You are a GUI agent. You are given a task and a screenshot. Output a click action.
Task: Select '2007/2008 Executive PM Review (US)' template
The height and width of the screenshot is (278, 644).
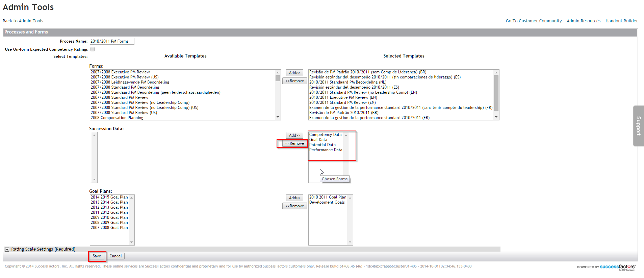(x=183, y=77)
